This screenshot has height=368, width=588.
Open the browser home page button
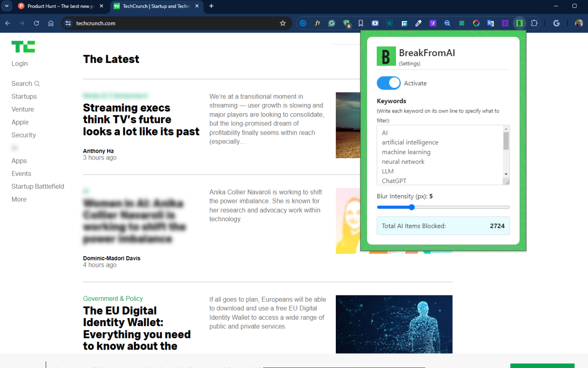[x=51, y=23]
